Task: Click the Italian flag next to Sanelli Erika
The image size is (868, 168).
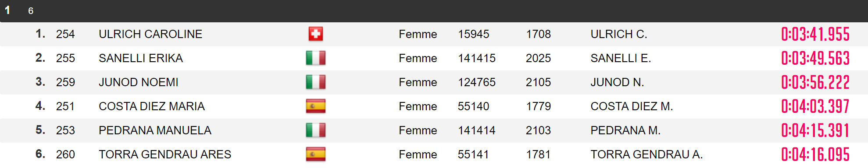Action: [x=316, y=58]
